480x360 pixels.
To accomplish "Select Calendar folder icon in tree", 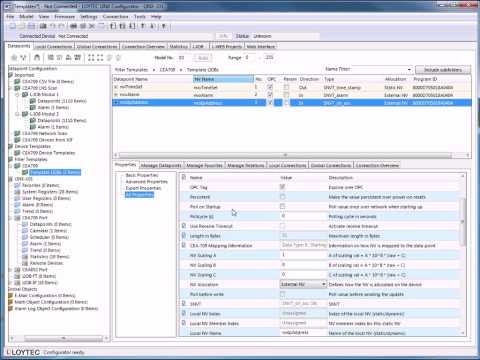I will point(25,231).
